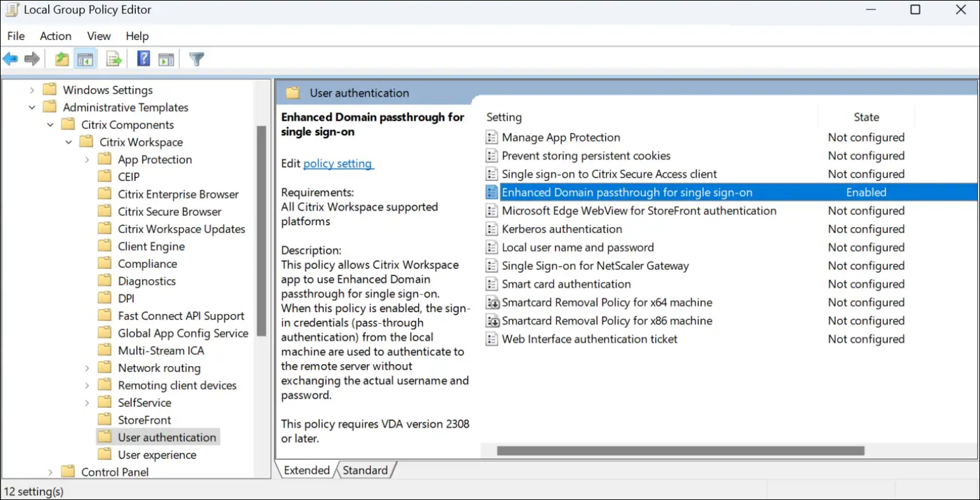Click the Manage App Protection policy icon
This screenshot has height=500, width=980.
point(492,138)
